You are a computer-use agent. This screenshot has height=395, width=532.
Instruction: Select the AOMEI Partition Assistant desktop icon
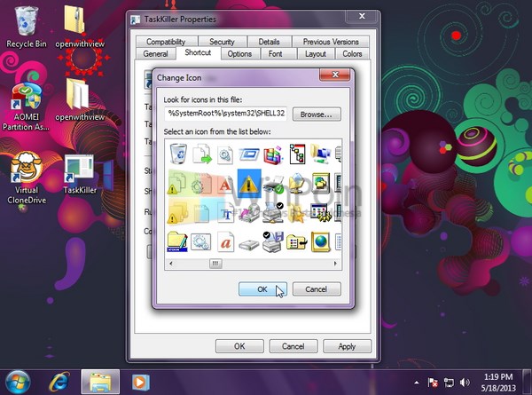point(26,107)
